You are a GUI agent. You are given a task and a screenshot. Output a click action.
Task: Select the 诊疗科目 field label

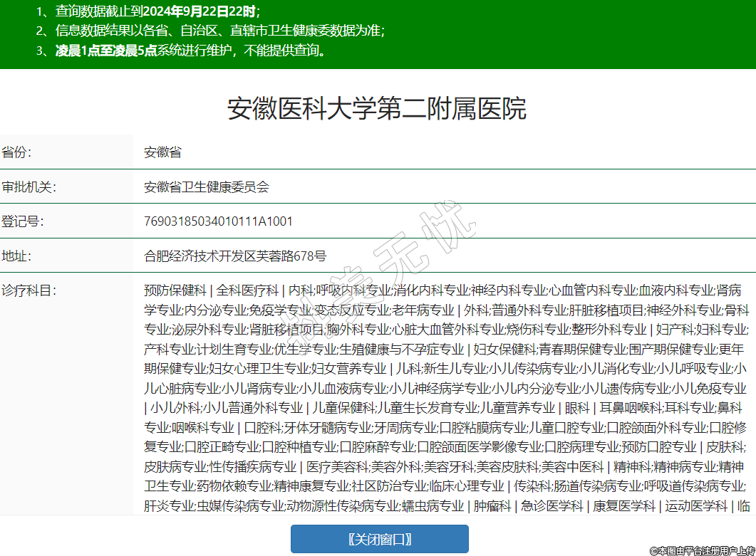click(x=29, y=290)
